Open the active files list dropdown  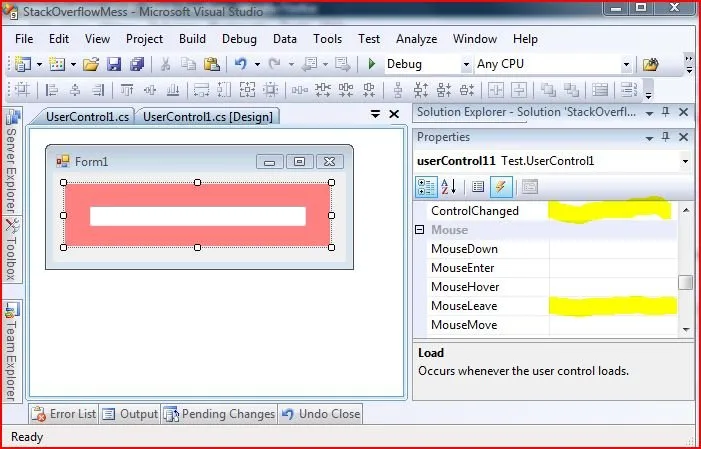[376, 114]
